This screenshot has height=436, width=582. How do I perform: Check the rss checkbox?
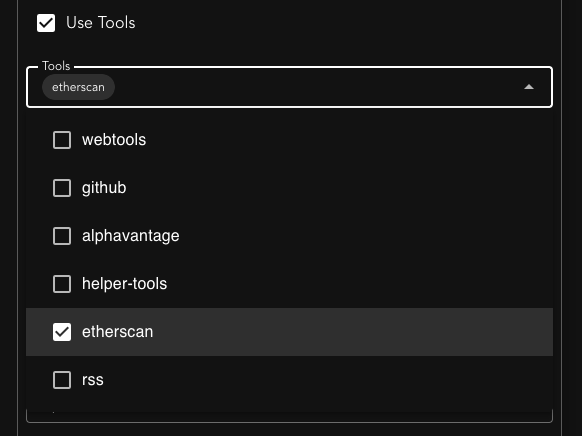[x=62, y=380]
